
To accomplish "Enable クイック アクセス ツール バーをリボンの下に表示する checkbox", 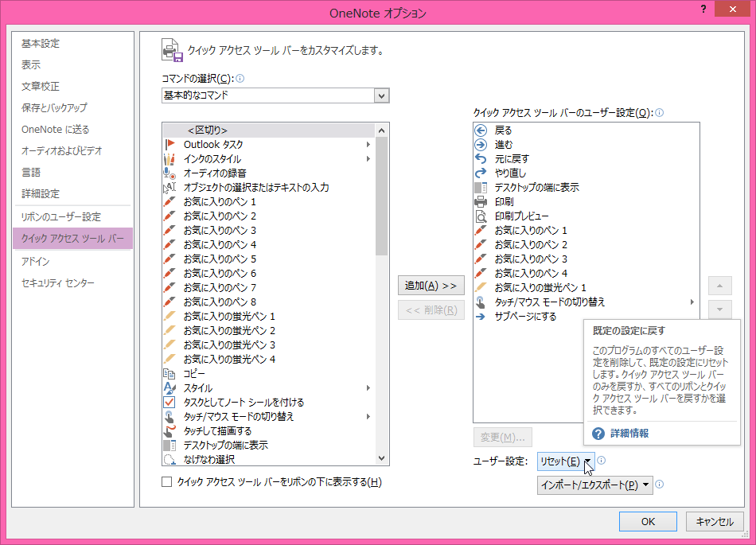I will pyautogui.click(x=167, y=482).
